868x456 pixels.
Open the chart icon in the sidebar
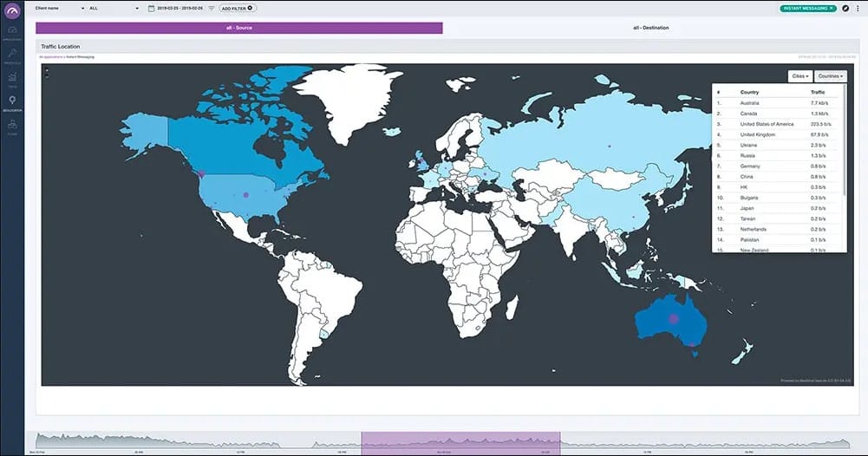coord(12,78)
